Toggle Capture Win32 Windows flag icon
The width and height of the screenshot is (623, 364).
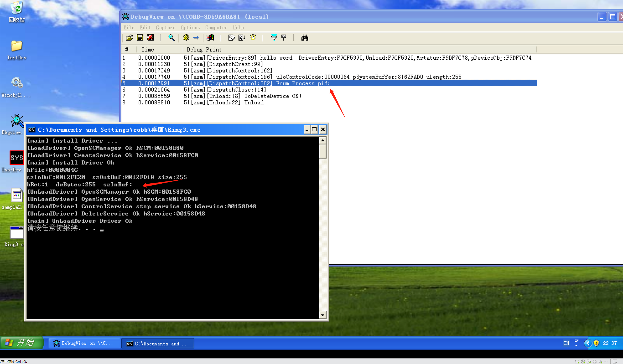(210, 38)
